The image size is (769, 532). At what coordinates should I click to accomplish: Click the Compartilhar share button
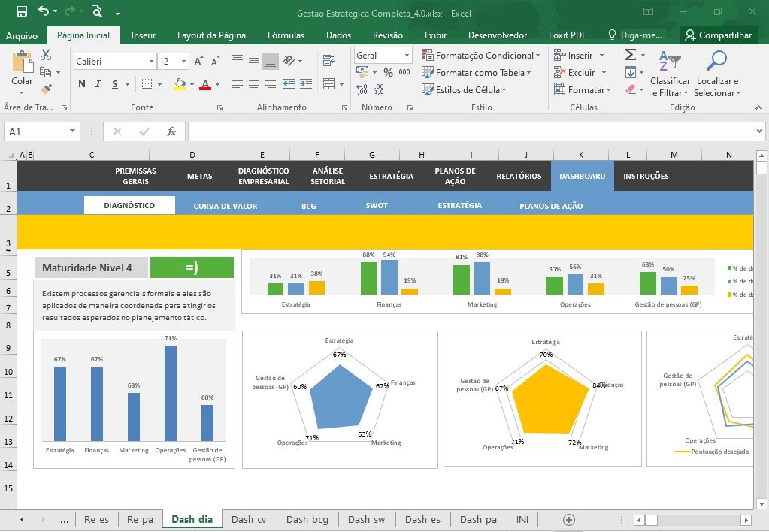(x=719, y=35)
